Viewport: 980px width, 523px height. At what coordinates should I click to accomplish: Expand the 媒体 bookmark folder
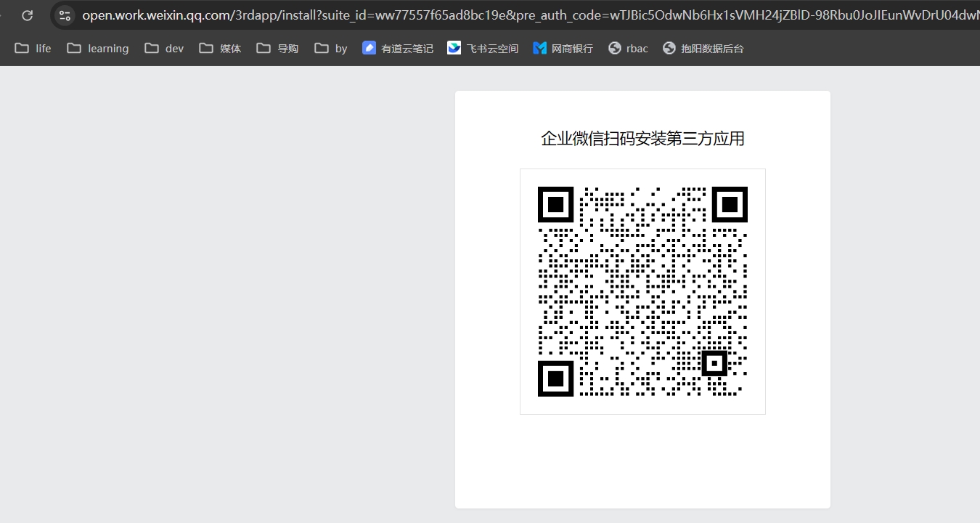[x=220, y=49]
